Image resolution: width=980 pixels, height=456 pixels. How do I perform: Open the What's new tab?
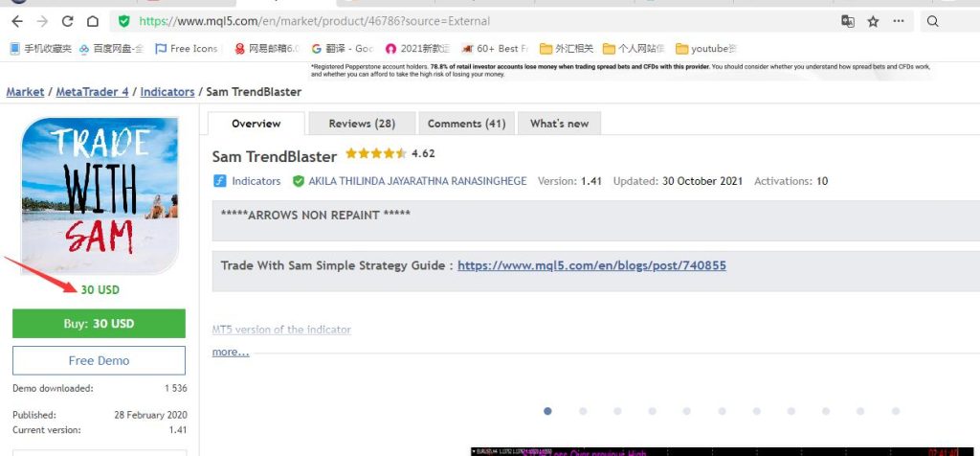[559, 124]
